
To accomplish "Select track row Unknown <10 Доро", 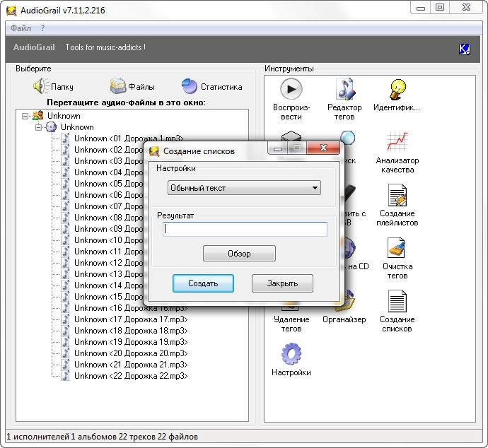I will 108,240.
